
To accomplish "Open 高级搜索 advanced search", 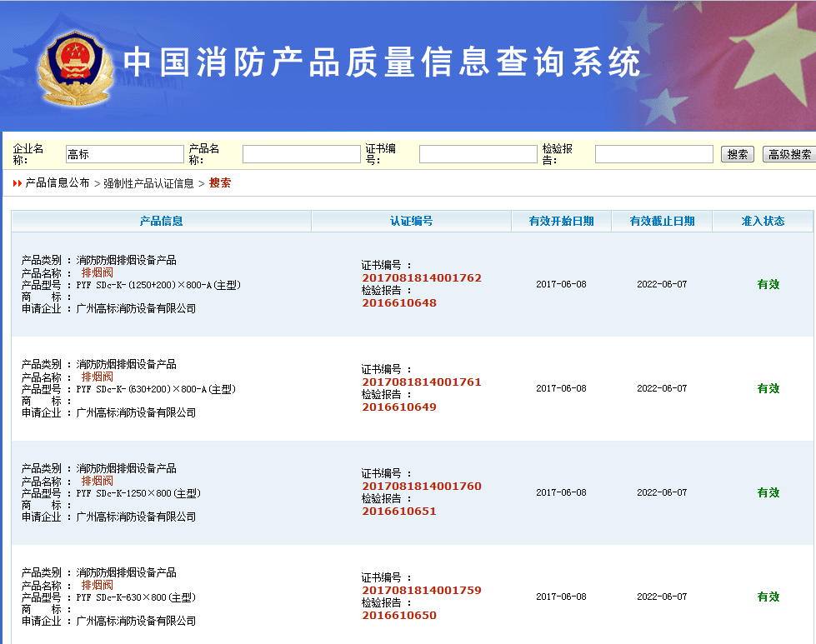I will tap(788, 154).
